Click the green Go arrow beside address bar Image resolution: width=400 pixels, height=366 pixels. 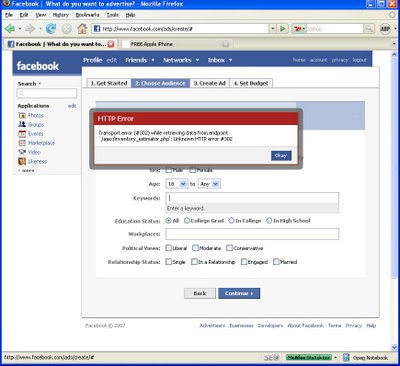pos(283,29)
